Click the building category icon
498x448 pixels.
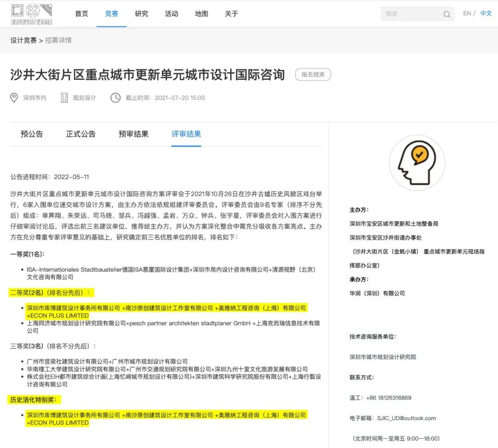point(64,98)
